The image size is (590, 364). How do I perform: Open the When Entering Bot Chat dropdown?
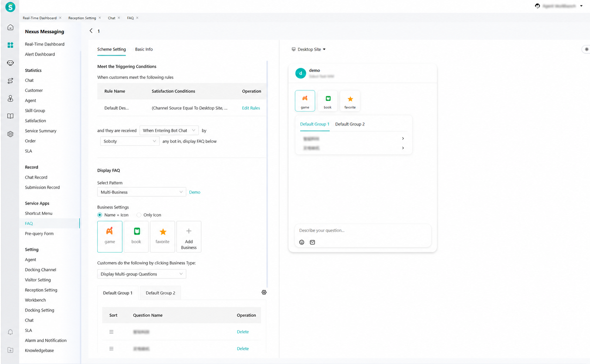(x=169, y=130)
